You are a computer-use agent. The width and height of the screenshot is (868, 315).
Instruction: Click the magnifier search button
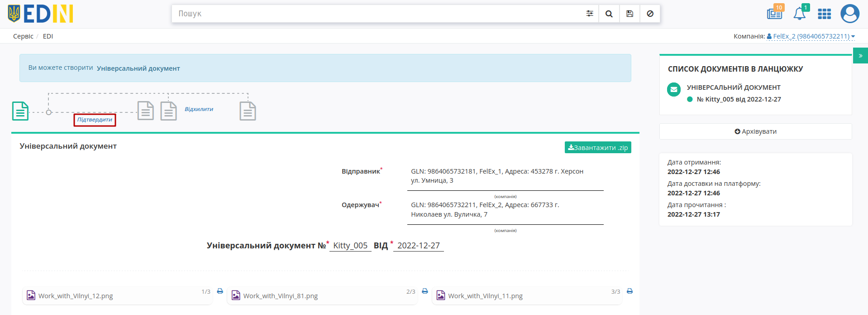tap(609, 14)
